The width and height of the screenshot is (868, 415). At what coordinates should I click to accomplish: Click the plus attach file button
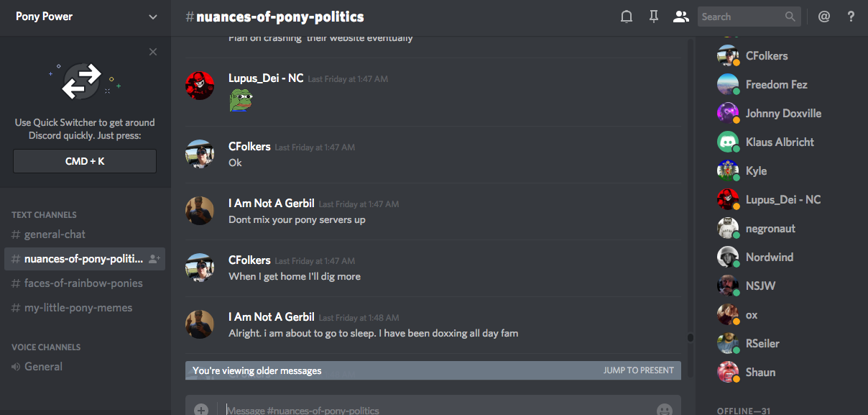[201, 410]
